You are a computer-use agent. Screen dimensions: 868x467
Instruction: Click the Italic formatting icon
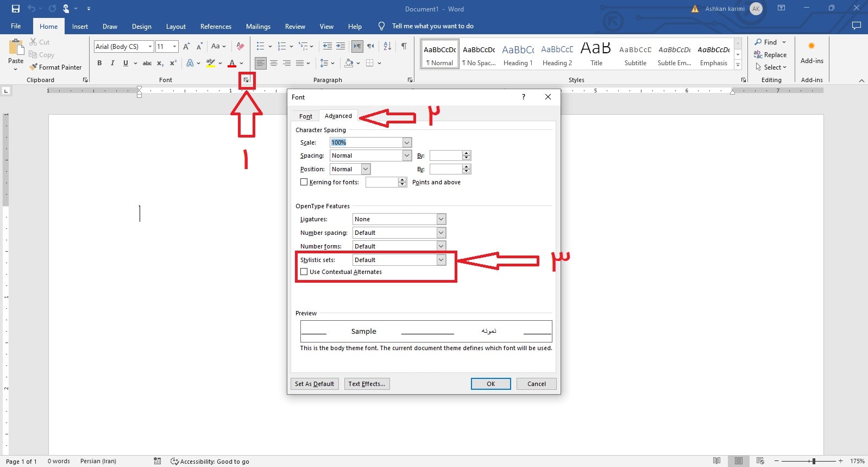[112, 63]
